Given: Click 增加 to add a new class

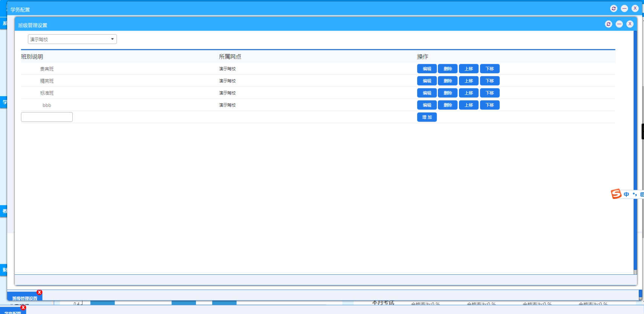Looking at the screenshot, I should 427,117.
